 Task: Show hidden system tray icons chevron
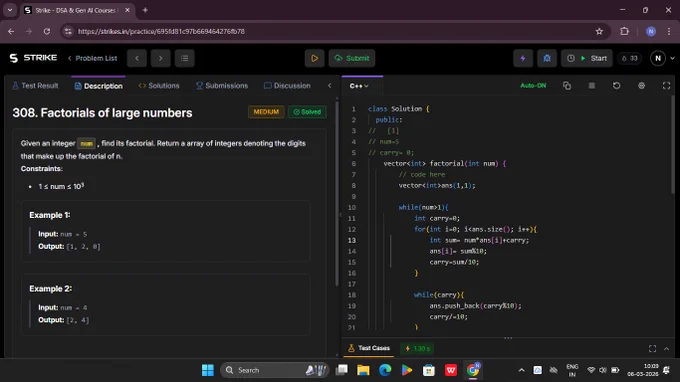point(521,370)
